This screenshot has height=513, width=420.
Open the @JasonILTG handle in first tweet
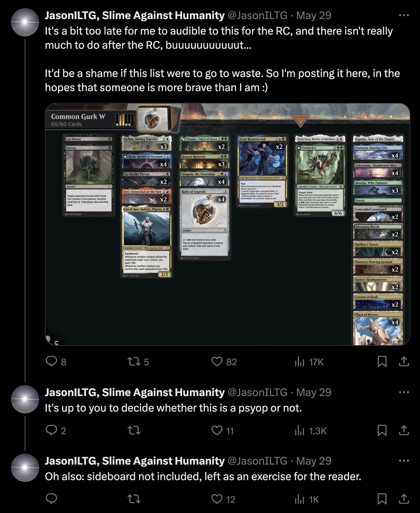click(257, 16)
